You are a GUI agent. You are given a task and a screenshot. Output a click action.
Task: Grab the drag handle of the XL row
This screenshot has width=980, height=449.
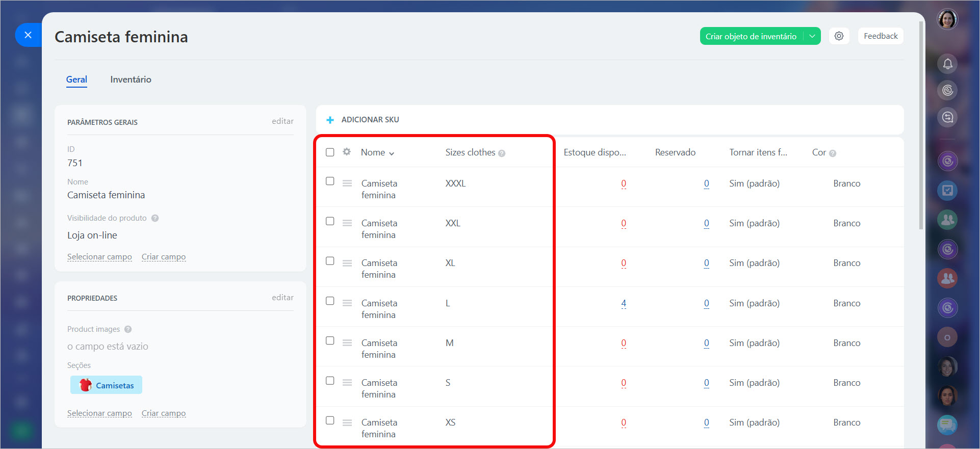pyautogui.click(x=347, y=263)
